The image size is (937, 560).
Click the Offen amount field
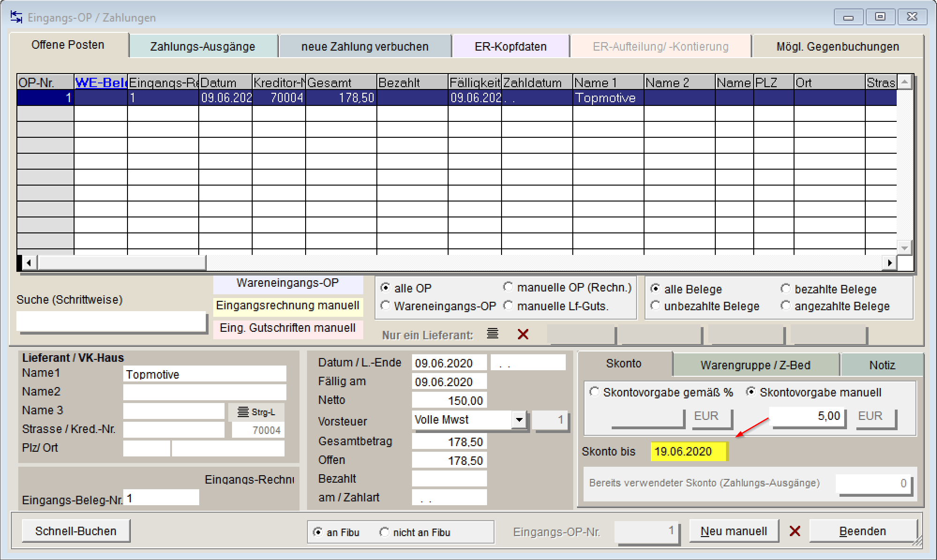click(x=449, y=460)
